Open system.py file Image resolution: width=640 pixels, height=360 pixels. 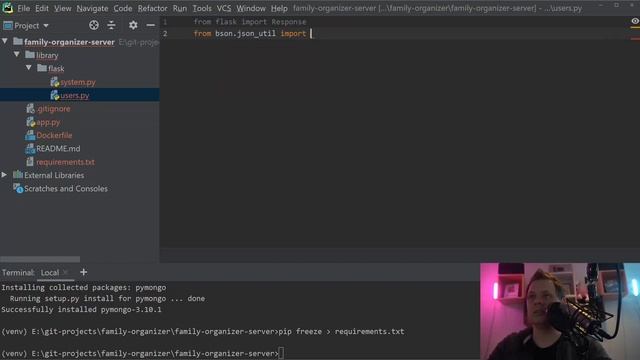click(x=78, y=82)
